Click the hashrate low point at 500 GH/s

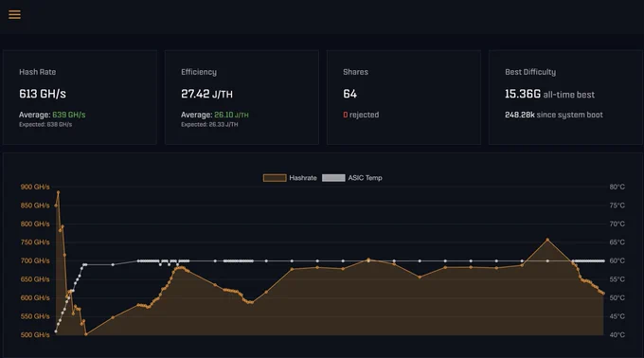pos(86,334)
